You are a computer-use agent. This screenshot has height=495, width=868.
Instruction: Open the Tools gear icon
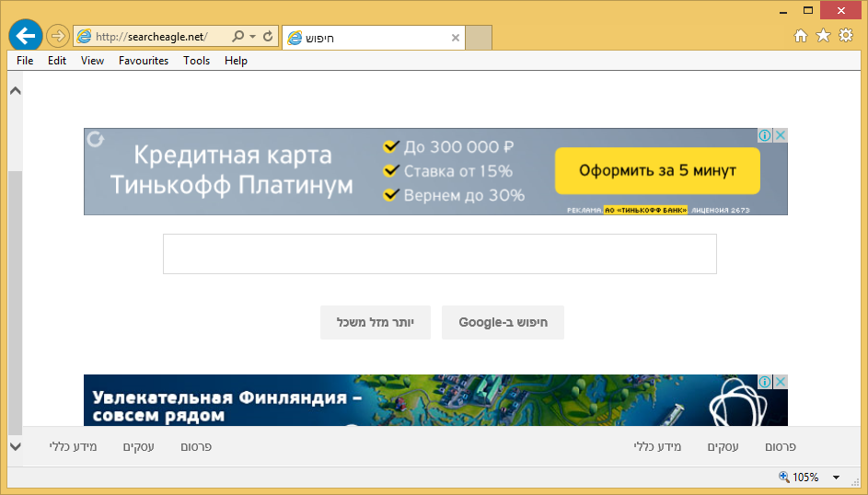pyautogui.click(x=845, y=36)
